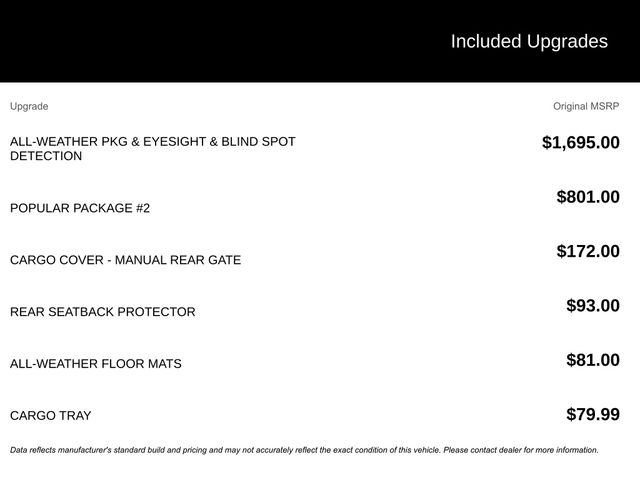The width and height of the screenshot is (640, 480).
Task: Select the $172.00 MSRP value
Action: pyautogui.click(x=588, y=251)
